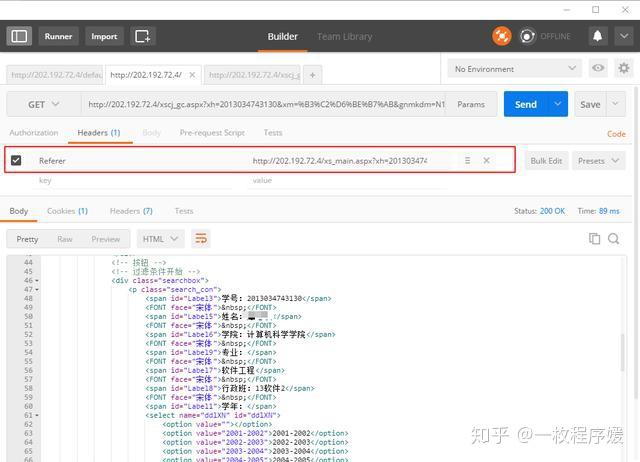The width and height of the screenshot is (640, 462).
Task: Click the Import button
Action: coord(104,36)
